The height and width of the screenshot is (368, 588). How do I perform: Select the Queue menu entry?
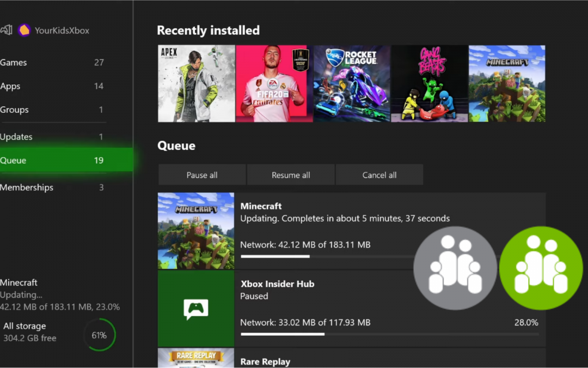(66, 160)
